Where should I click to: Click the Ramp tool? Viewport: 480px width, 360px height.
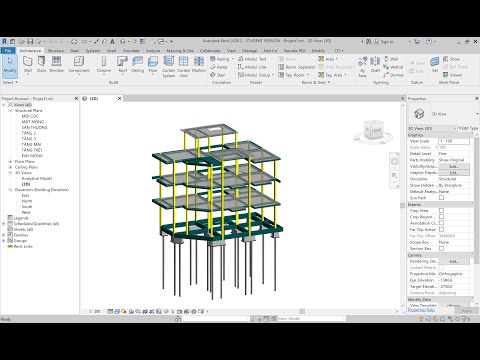[x=219, y=67]
